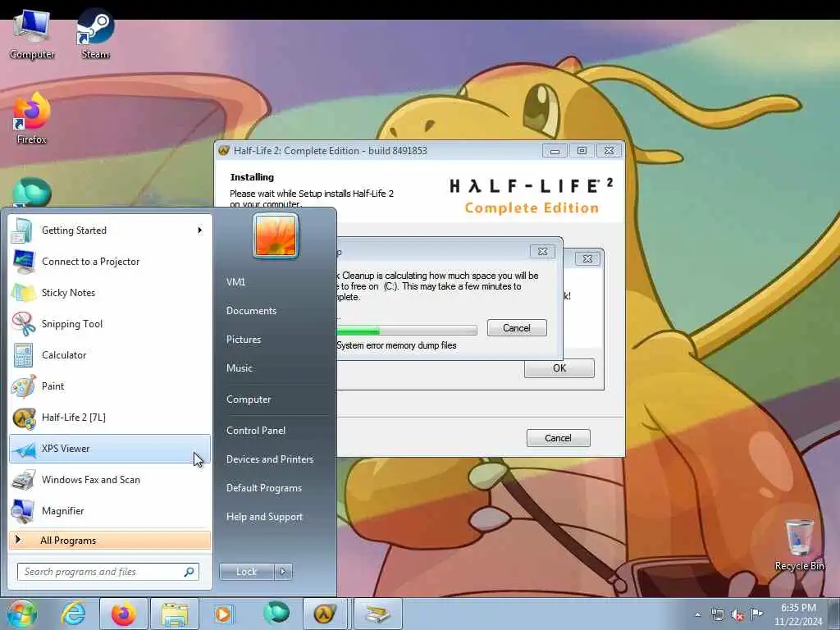This screenshot has height=630, width=840.
Task: Open Getting Started in Start menu
Action: (110, 231)
